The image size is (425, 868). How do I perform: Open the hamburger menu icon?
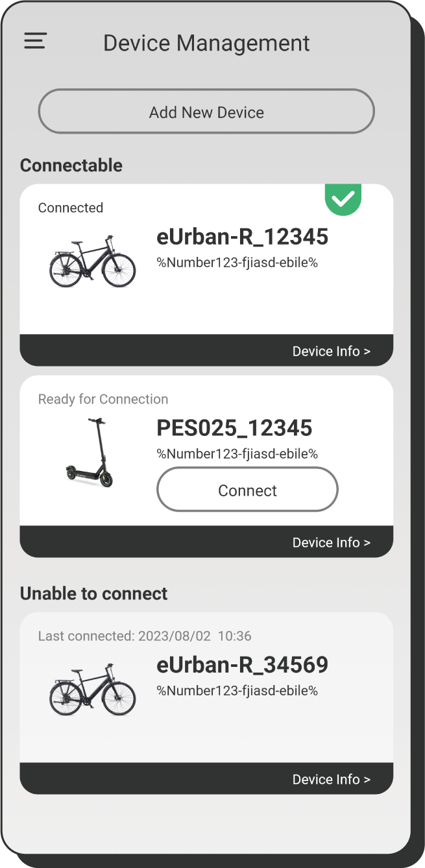pyautogui.click(x=36, y=41)
